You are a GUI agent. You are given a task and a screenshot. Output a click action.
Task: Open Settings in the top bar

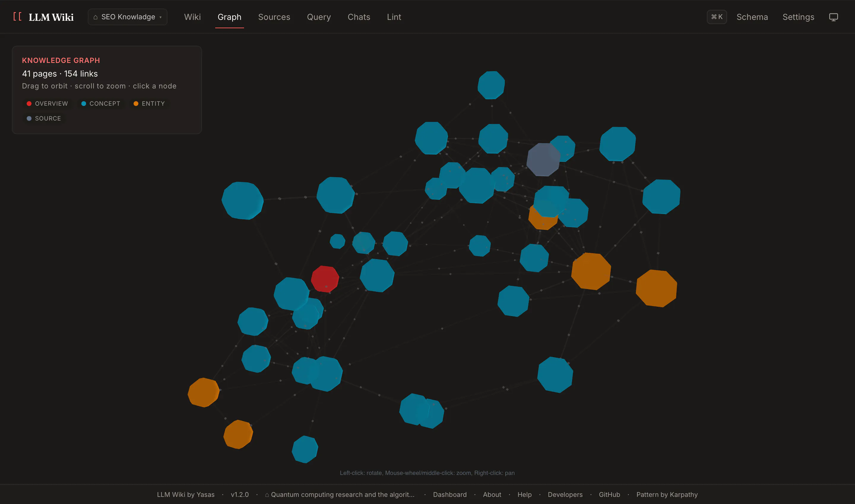pyautogui.click(x=798, y=17)
